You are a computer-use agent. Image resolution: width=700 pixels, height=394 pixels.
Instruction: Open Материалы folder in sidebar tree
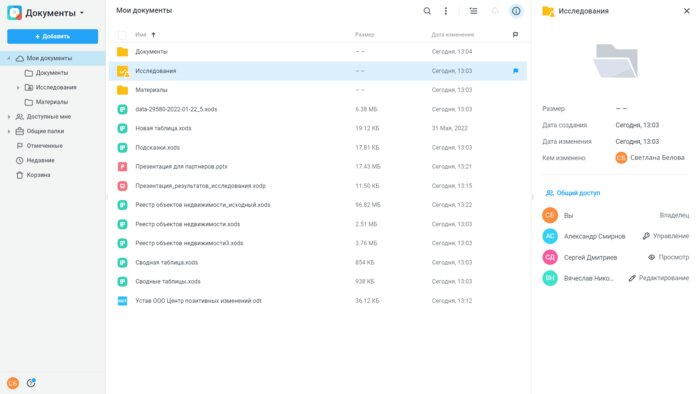(52, 102)
